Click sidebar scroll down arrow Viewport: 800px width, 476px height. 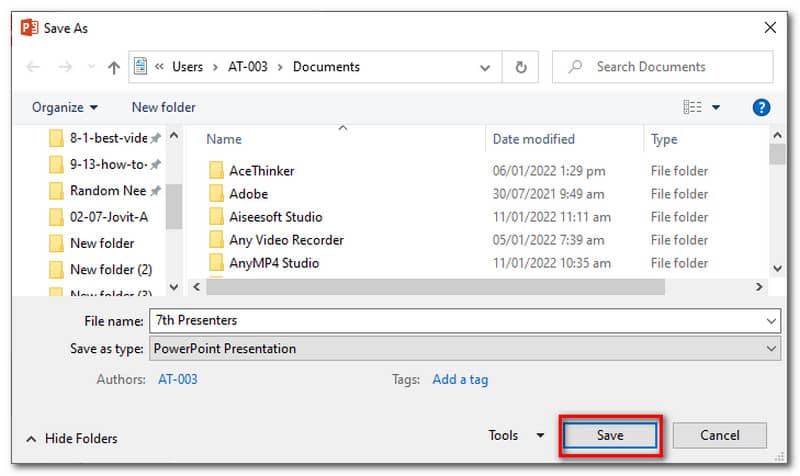pyautogui.click(x=174, y=287)
